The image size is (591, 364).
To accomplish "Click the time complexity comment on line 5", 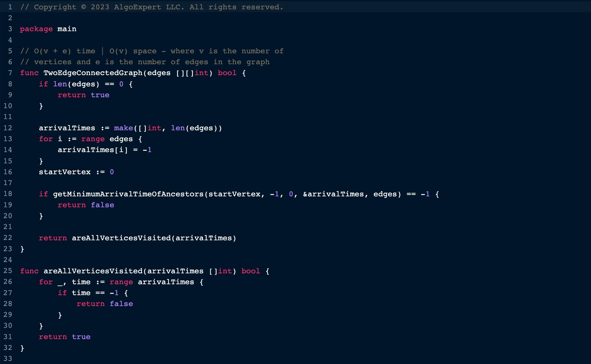I will point(152,51).
